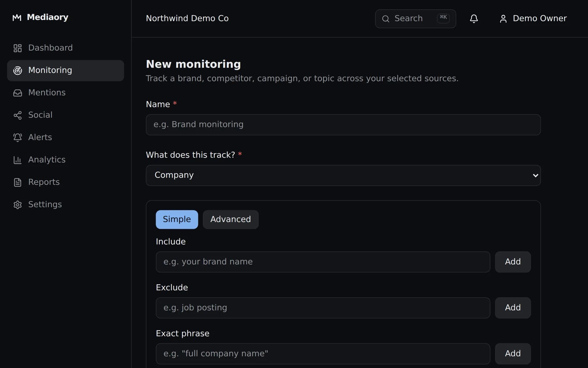588x368 pixels.
Task: Open Demo Owner account menu
Action: 533,19
